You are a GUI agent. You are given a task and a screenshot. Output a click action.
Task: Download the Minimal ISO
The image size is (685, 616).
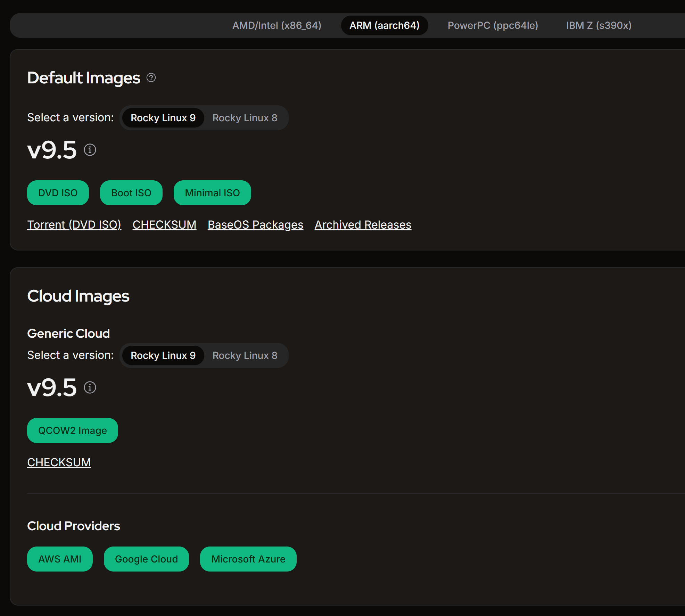pos(212,193)
